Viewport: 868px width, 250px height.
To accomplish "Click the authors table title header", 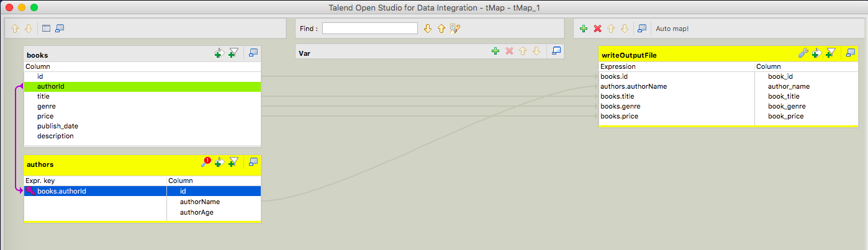I will click(x=40, y=164).
